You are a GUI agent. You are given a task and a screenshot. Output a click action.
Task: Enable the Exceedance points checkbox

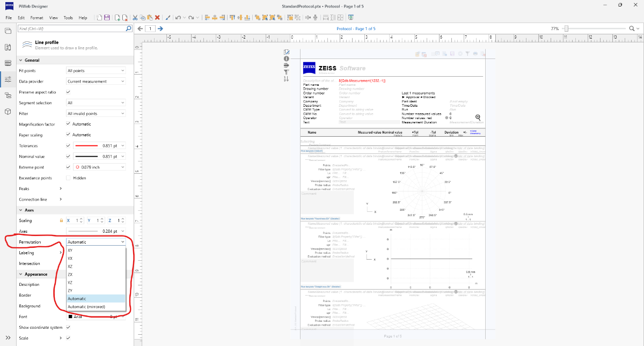(68, 178)
